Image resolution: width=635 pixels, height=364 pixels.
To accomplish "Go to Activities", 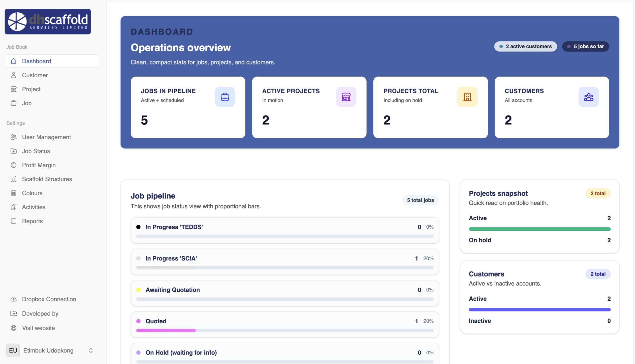I will [52, 207].
